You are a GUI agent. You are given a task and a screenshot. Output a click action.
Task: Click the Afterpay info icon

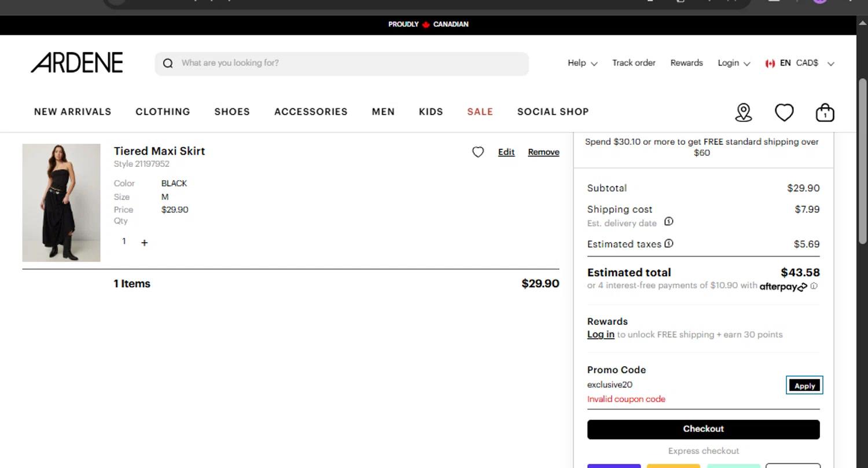pos(814,286)
